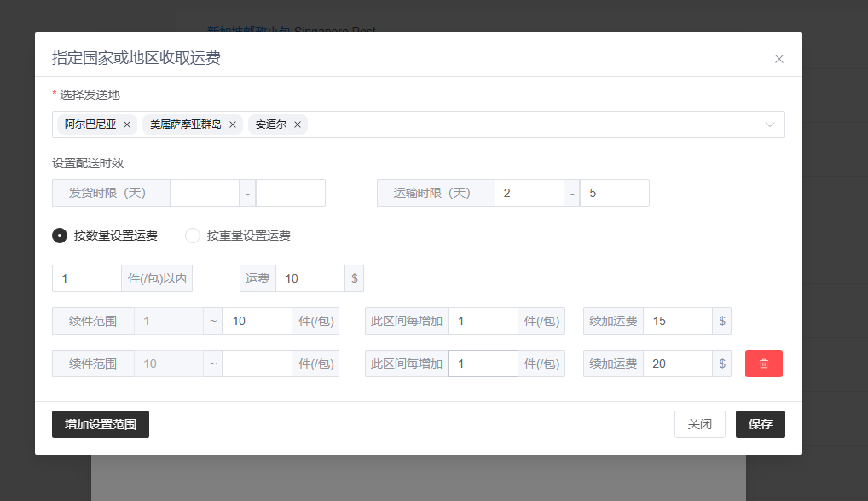Click the 运费 input showing 10
Viewport: 868px width, 501px height.
pos(310,278)
